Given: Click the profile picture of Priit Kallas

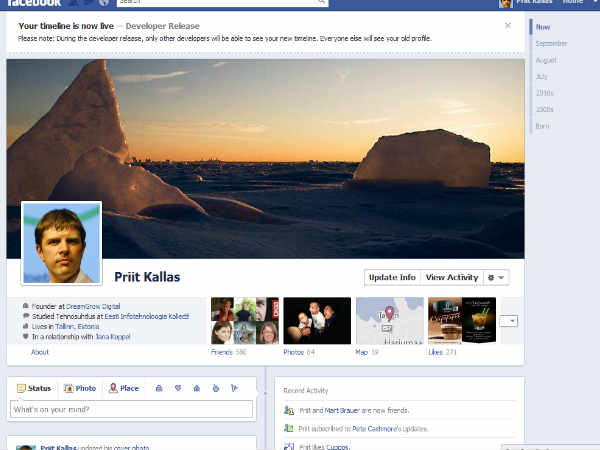Looking at the screenshot, I should tap(62, 243).
